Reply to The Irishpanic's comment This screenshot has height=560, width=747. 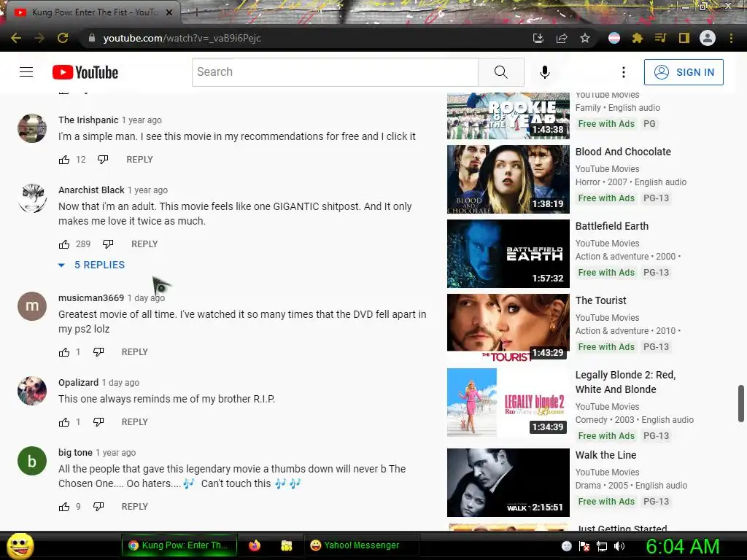point(139,160)
